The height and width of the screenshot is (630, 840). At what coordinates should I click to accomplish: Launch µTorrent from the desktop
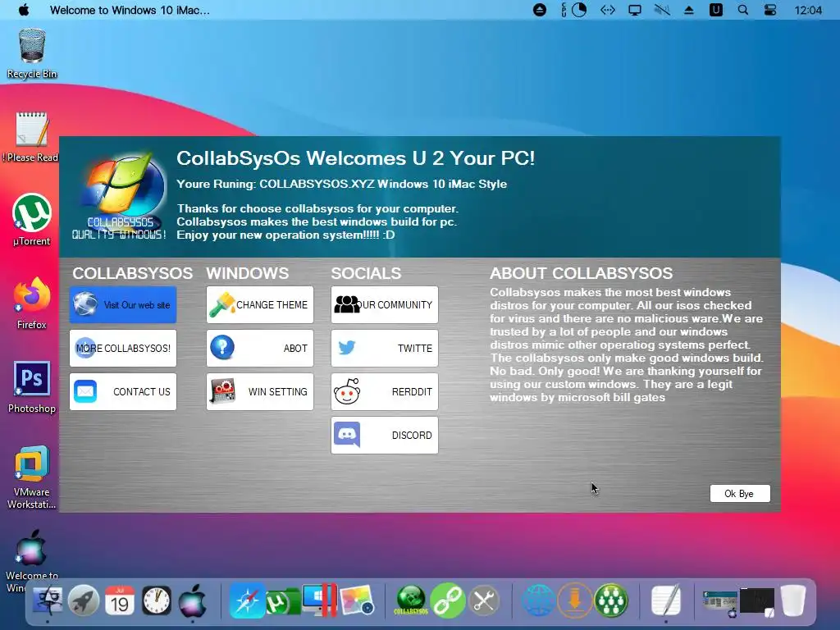(32, 220)
